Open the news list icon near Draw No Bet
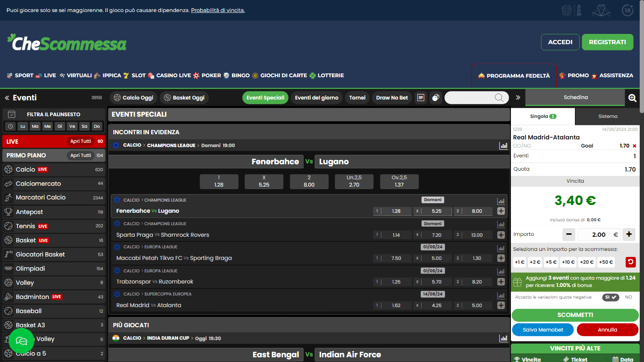The image size is (644, 362). click(x=421, y=98)
